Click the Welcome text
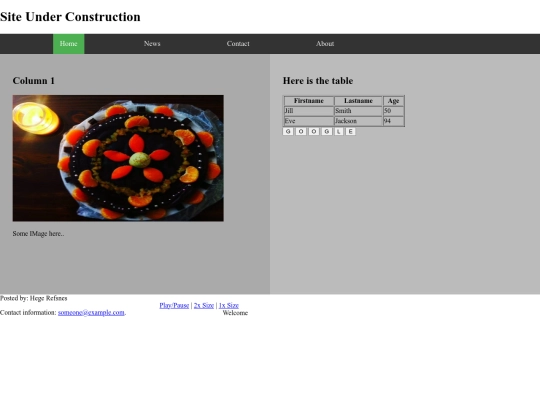This screenshot has width=540, height=405. pos(235,313)
